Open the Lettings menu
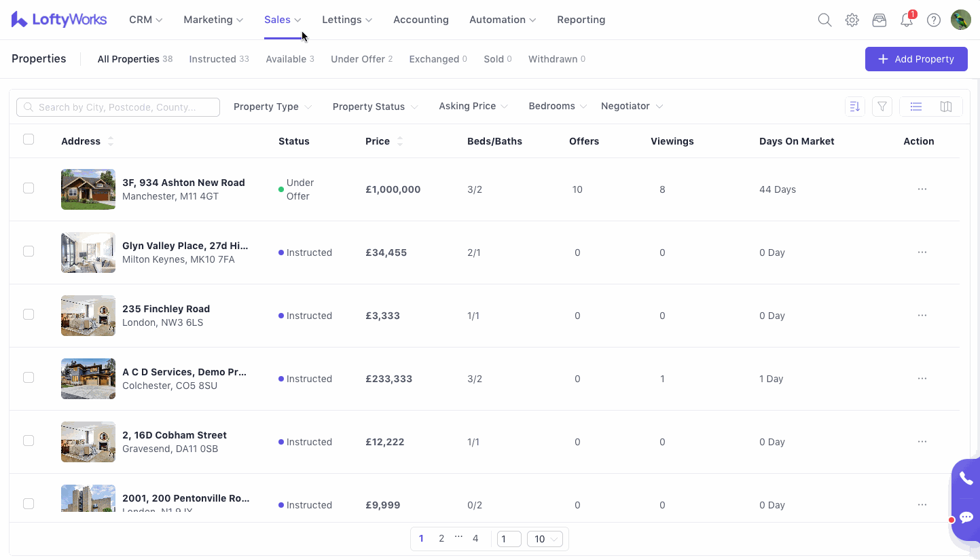980x560 pixels. coord(347,20)
